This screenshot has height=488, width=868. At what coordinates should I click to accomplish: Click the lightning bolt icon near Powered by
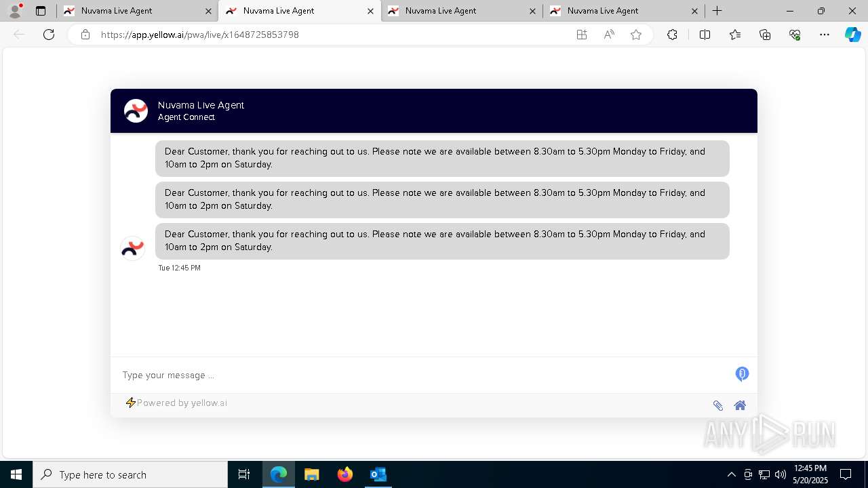(130, 403)
